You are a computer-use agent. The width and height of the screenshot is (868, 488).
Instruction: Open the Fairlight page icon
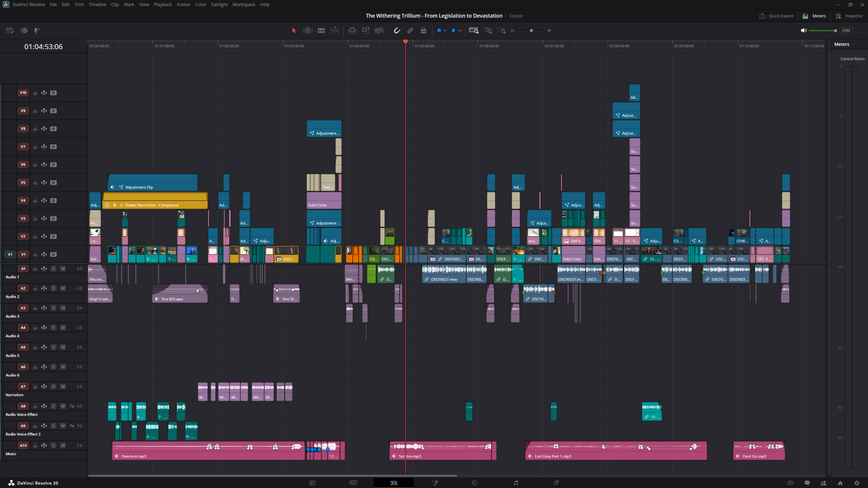515,483
